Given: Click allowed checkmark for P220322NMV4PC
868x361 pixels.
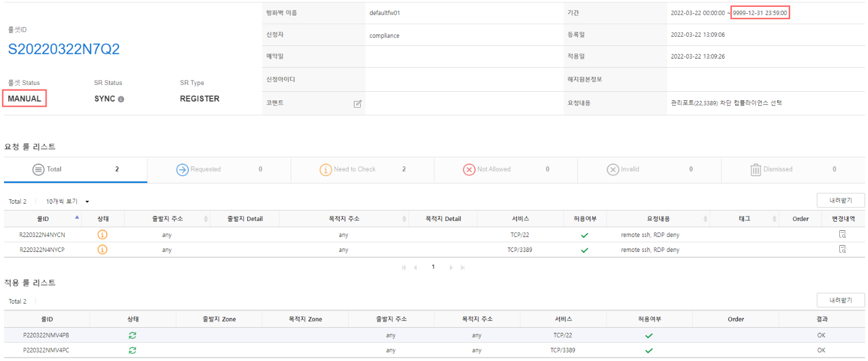Looking at the screenshot, I should click(x=649, y=350).
